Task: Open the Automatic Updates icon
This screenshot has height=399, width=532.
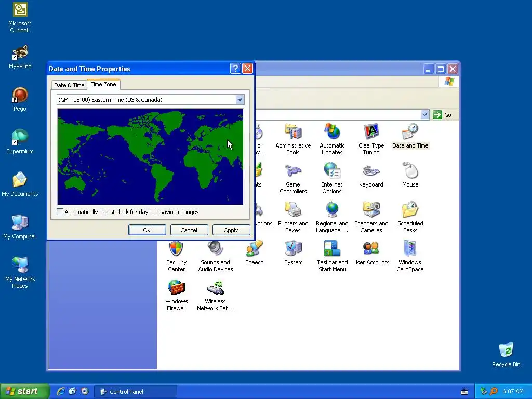Action: tap(332, 139)
